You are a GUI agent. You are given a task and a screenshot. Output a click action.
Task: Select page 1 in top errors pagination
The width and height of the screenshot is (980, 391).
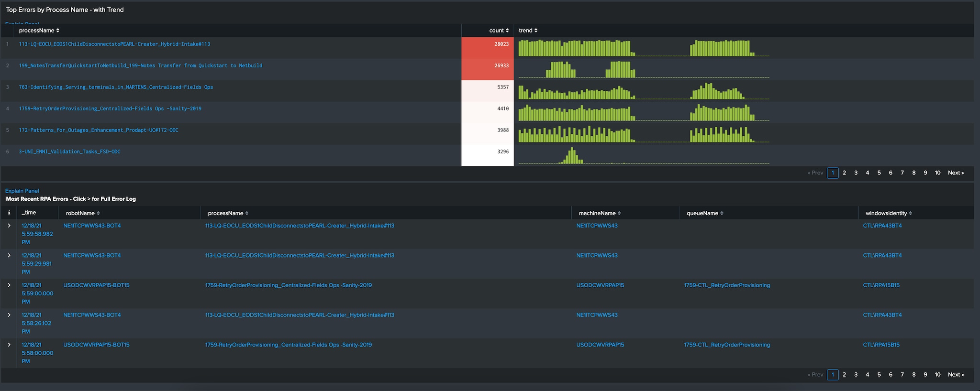pyautogui.click(x=833, y=173)
